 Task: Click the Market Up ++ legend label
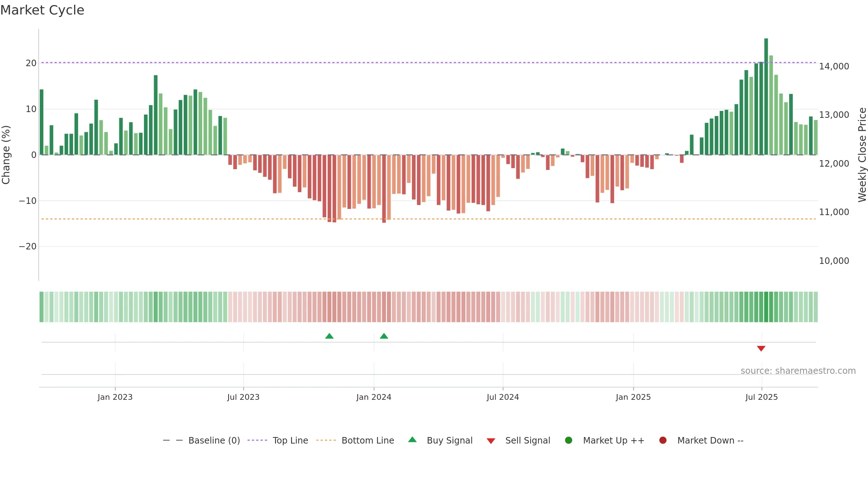point(614,440)
